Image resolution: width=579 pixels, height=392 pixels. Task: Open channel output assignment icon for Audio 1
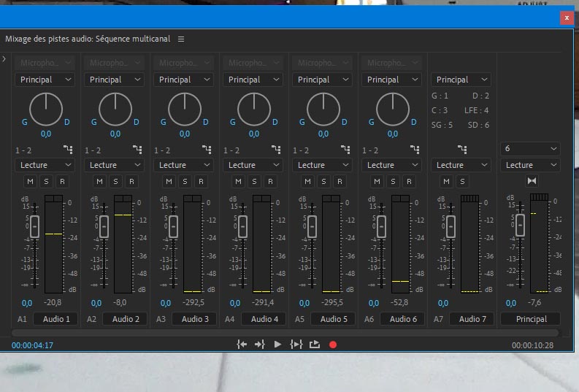click(x=68, y=150)
